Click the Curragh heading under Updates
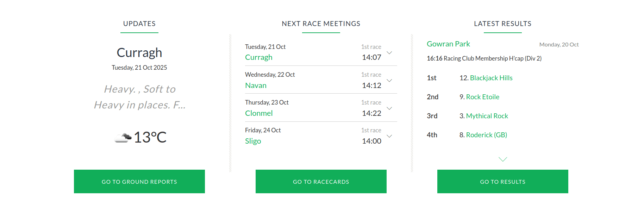Screen dimensions: 644x201 (139, 52)
